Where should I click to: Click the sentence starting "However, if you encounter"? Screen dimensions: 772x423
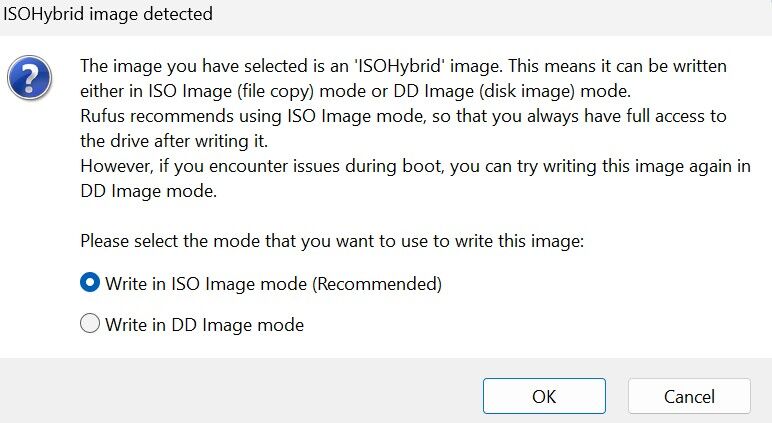coord(400,166)
